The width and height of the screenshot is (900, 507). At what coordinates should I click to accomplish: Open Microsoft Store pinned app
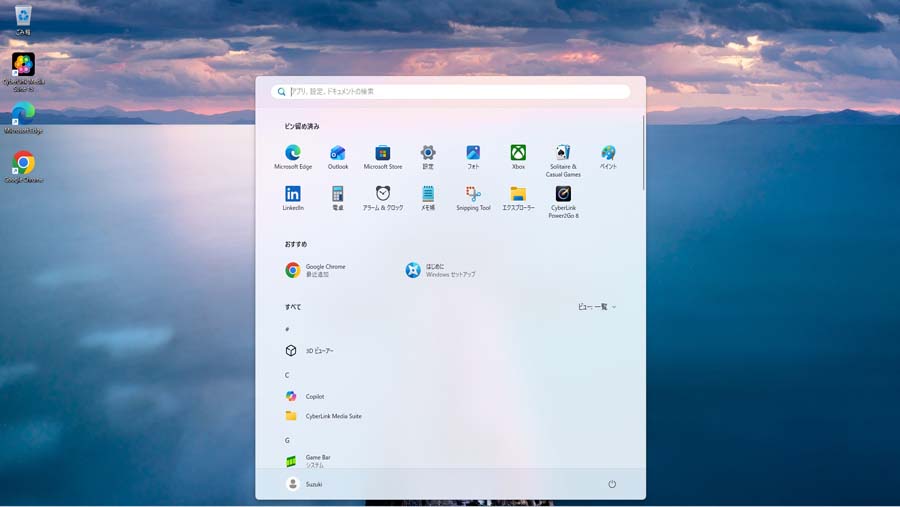pos(383,157)
